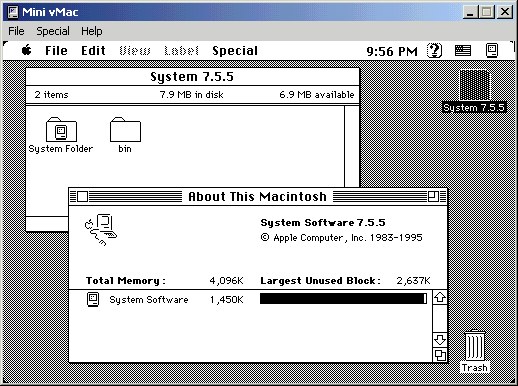The width and height of the screenshot is (518, 386).
Task: Click the Macintosh icon beside System Software row
Action: click(93, 299)
